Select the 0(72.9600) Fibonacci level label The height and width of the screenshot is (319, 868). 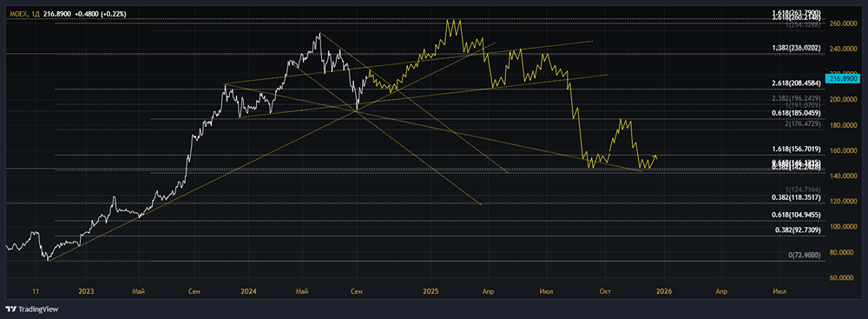tap(805, 255)
